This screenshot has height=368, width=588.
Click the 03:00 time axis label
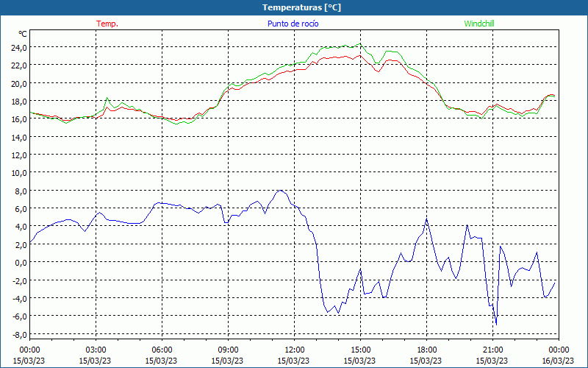pyautogui.click(x=96, y=350)
